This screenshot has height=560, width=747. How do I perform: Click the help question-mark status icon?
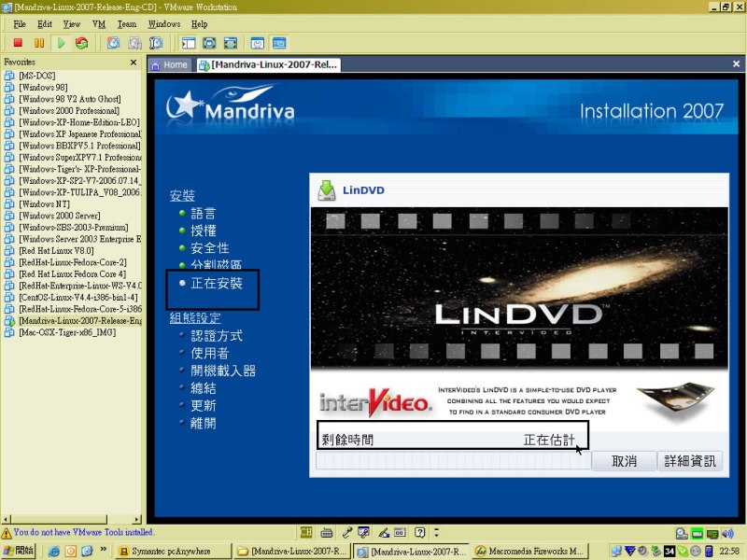tap(419, 532)
